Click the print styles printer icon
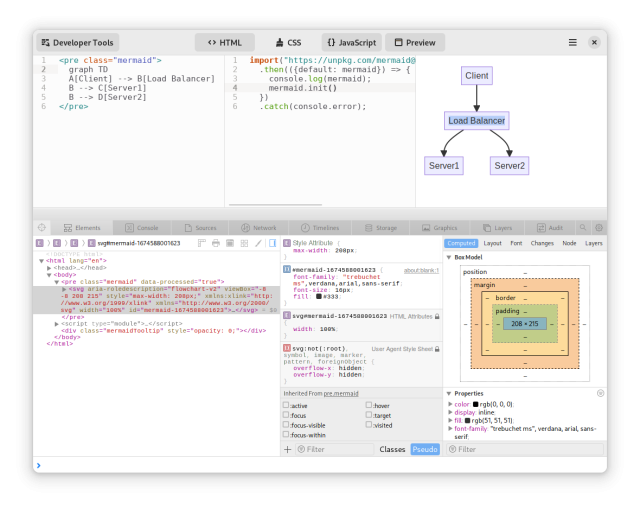This screenshot has width=640, height=509. coord(216,243)
